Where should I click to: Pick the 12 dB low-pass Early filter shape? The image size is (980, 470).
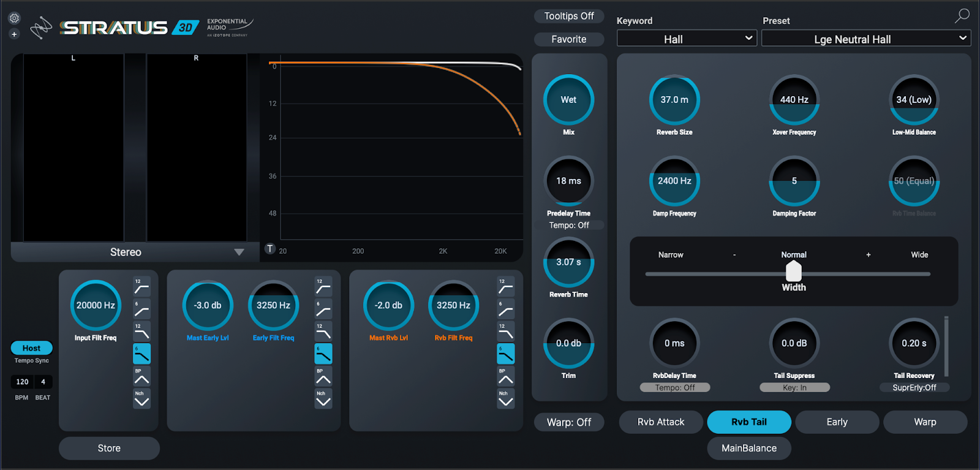[323, 332]
